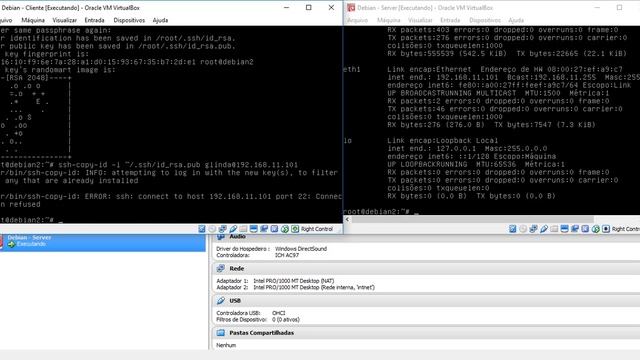Open Visualizar menu in Cliente window
Image resolution: width=640 pixels, height=360 pixels.
point(64,20)
